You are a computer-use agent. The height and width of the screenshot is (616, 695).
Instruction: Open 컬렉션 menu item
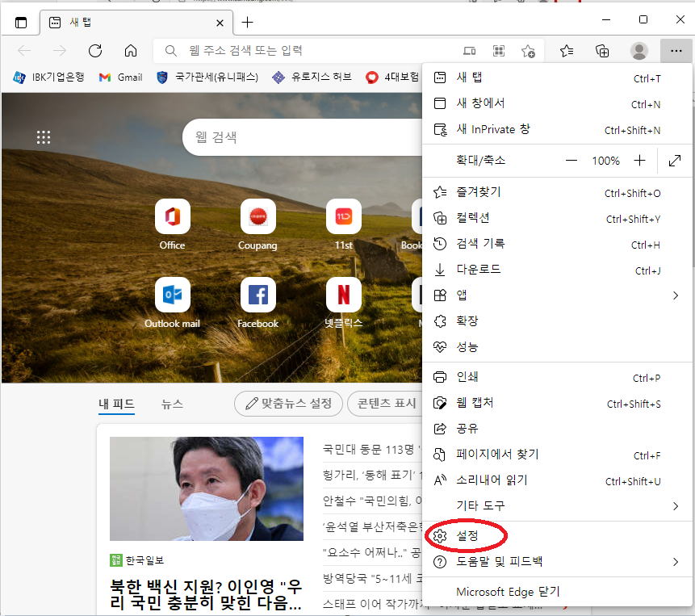point(557,218)
